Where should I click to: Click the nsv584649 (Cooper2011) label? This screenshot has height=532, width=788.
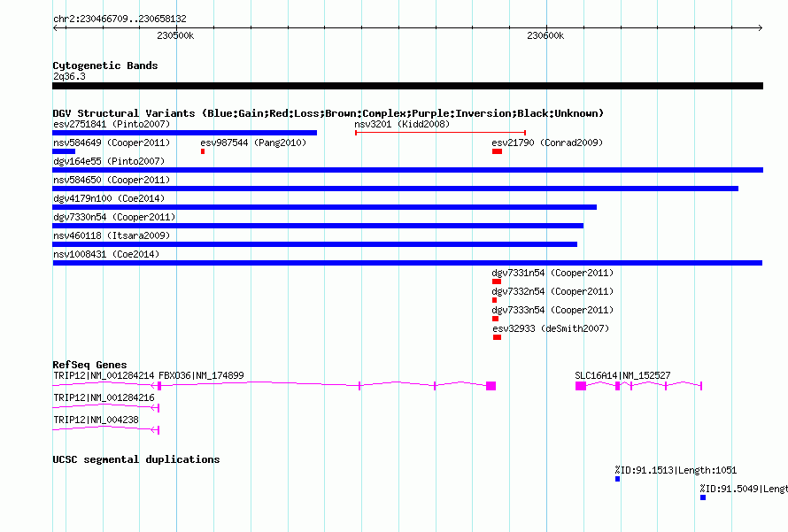pos(112,143)
